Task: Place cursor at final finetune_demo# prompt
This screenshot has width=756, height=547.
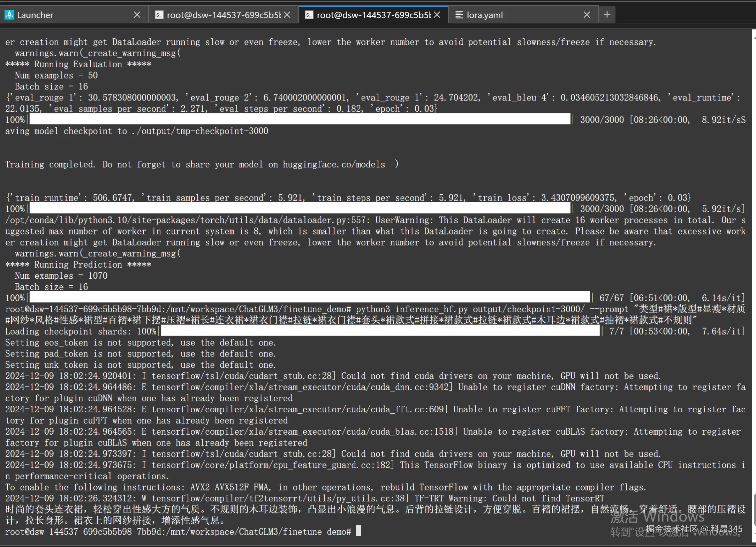Action: 358,531
